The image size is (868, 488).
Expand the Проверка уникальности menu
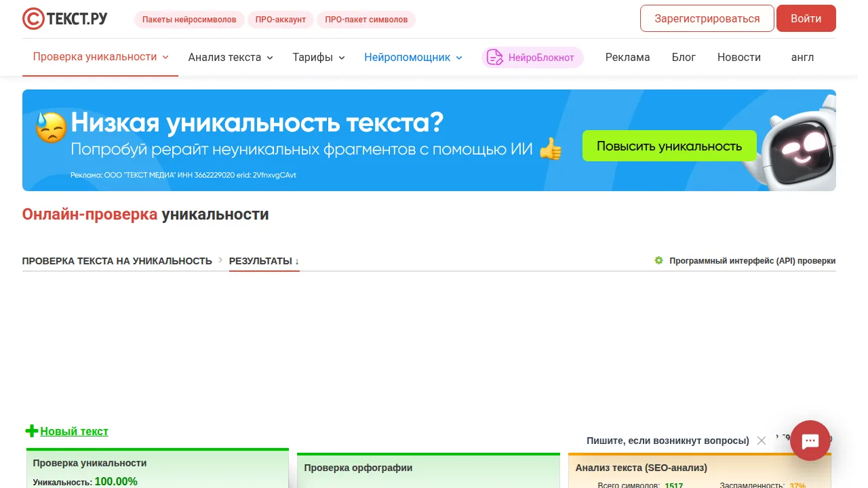pos(100,57)
